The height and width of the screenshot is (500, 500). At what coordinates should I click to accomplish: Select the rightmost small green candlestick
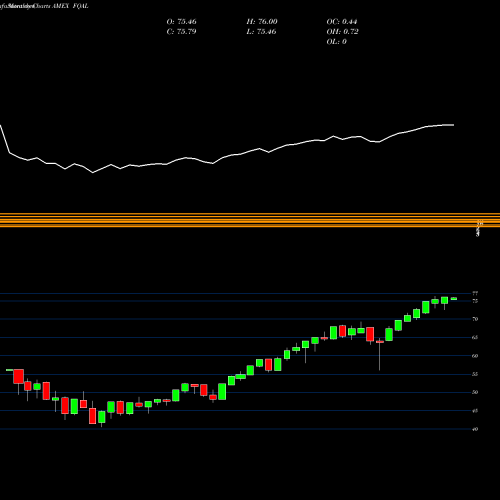tap(454, 299)
